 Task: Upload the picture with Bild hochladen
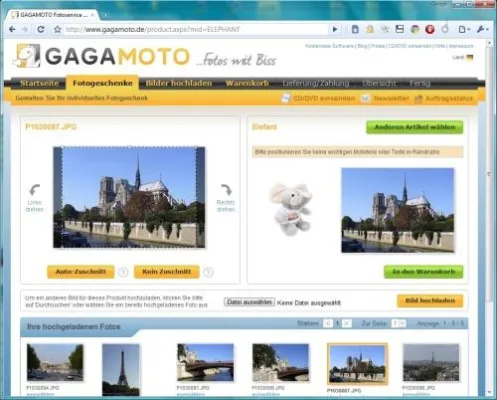point(430,301)
